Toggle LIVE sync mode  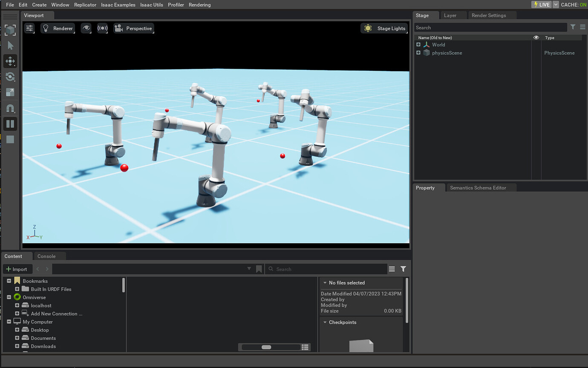(542, 5)
